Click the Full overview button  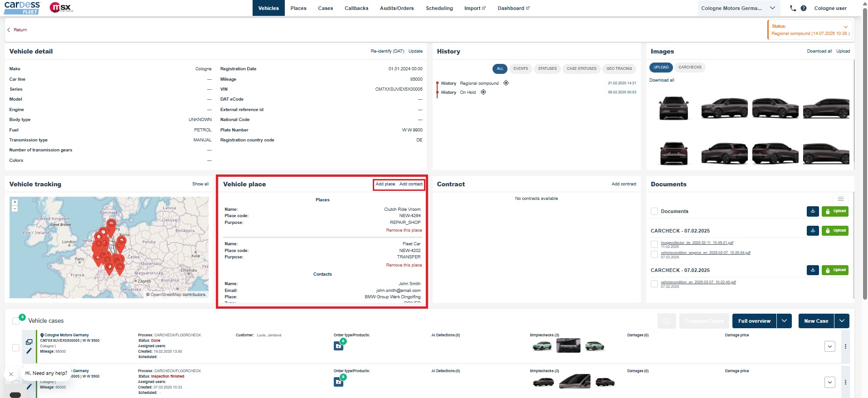point(754,321)
